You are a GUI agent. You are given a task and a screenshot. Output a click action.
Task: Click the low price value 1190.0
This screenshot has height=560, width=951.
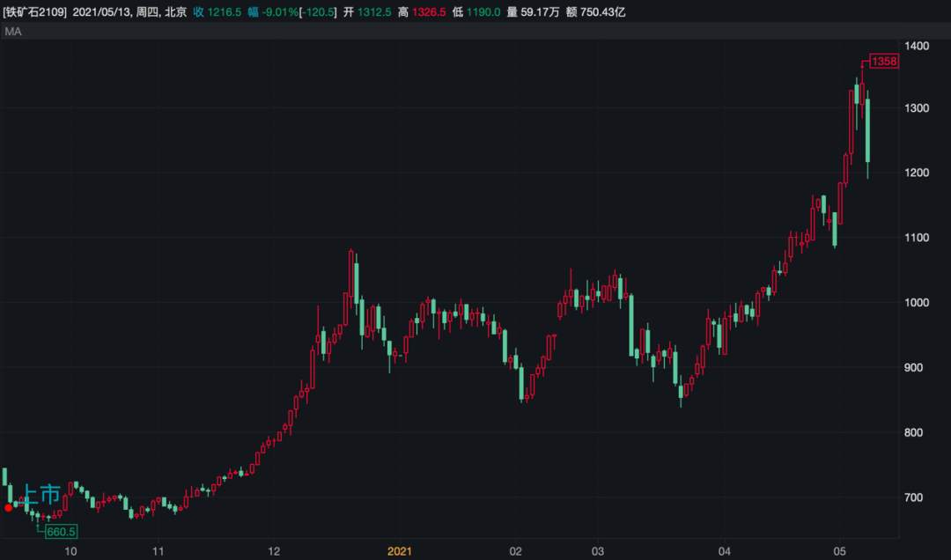483,11
